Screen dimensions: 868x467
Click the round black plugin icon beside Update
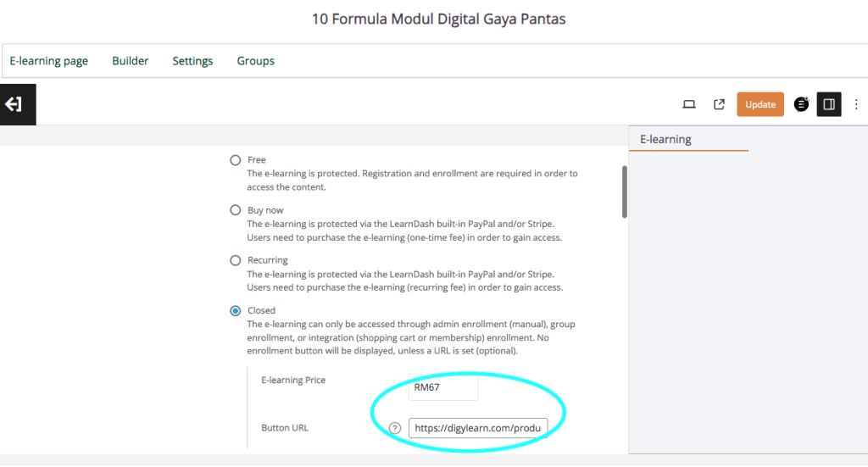[x=801, y=104]
